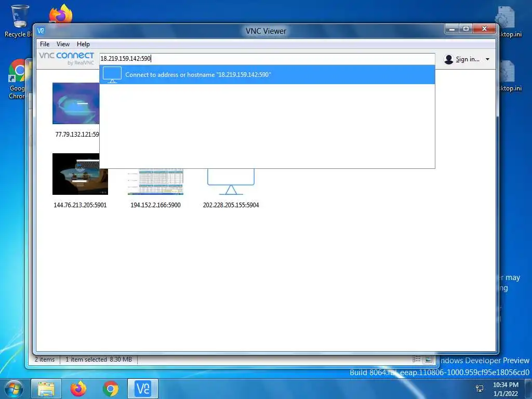Launch Google Chrome from the taskbar
532x399 pixels.
click(x=110, y=389)
